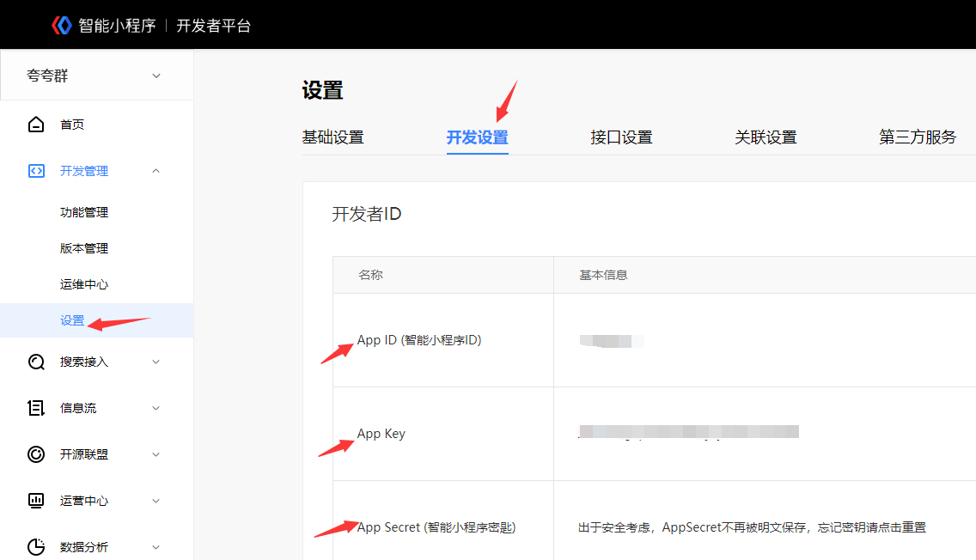Open 运维中心 from the sidebar
976x560 pixels.
tap(84, 284)
